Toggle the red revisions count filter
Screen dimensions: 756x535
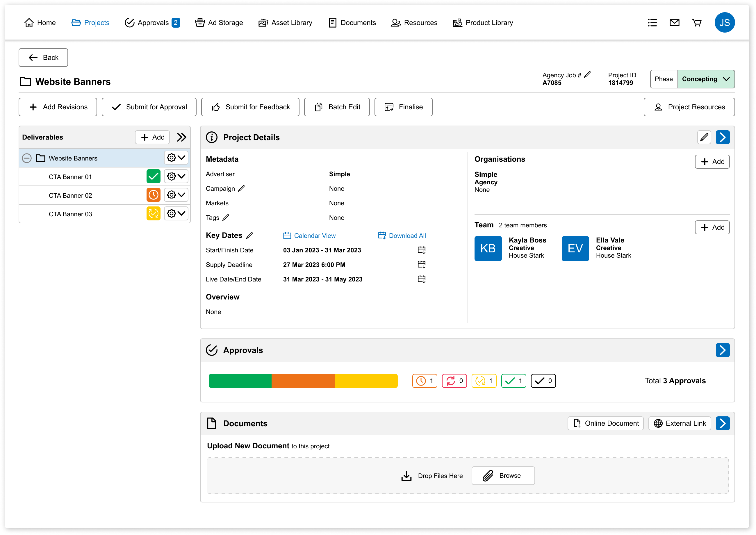pos(454,381)
